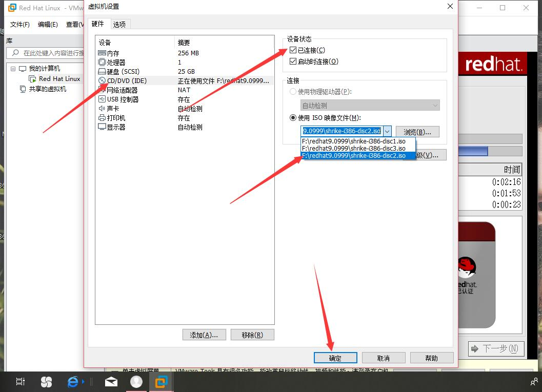The width and height of the screenshot is (542, 392).
Task: Click the Remove (移除) device button
Action: point(252,335)
